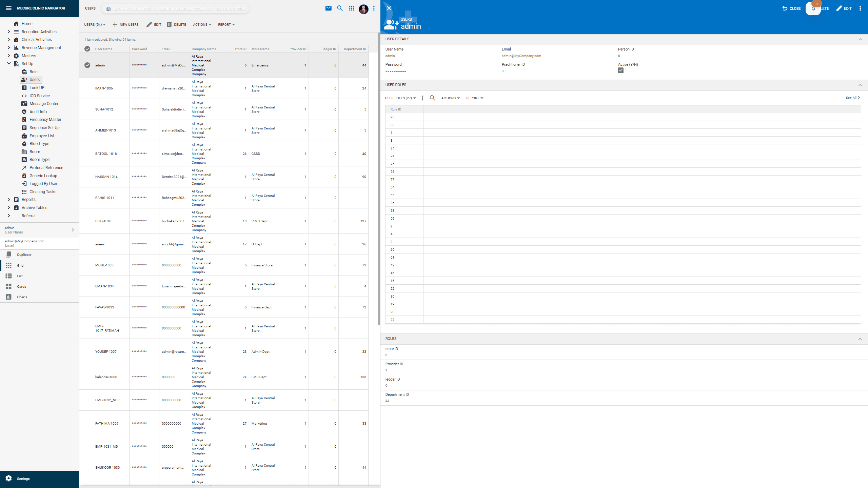868x488 pixels.
Task: Enable the Active (Y/N) checkbox
Action: point(621,70)
